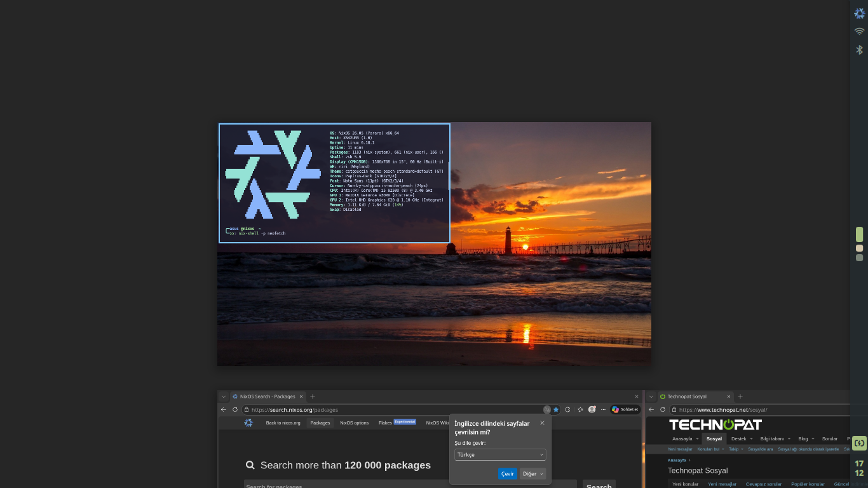868x488 pixels.
Task: Click the NixOS launcher icon in side bar
Action: [859, 13]
